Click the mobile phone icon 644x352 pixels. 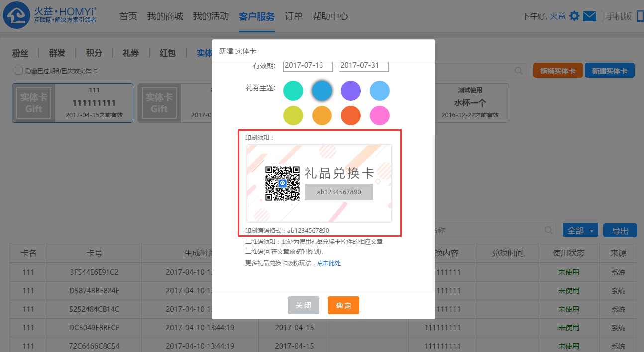point(640,16)
